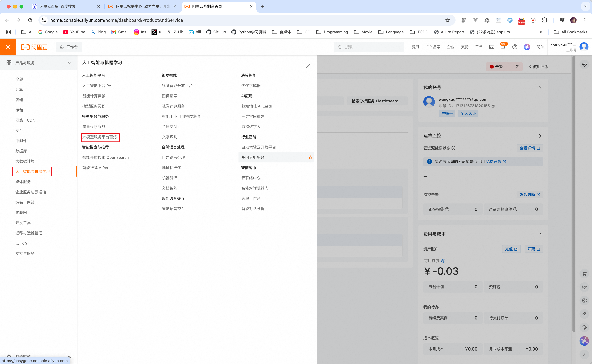Expand the right floating toolbar arrow
The width and height of the screenshot is (592, 364).
pos(584,354)
